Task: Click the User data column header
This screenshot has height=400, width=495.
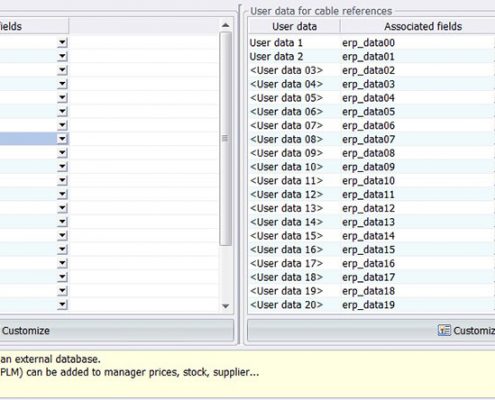Action: point(294,26)
